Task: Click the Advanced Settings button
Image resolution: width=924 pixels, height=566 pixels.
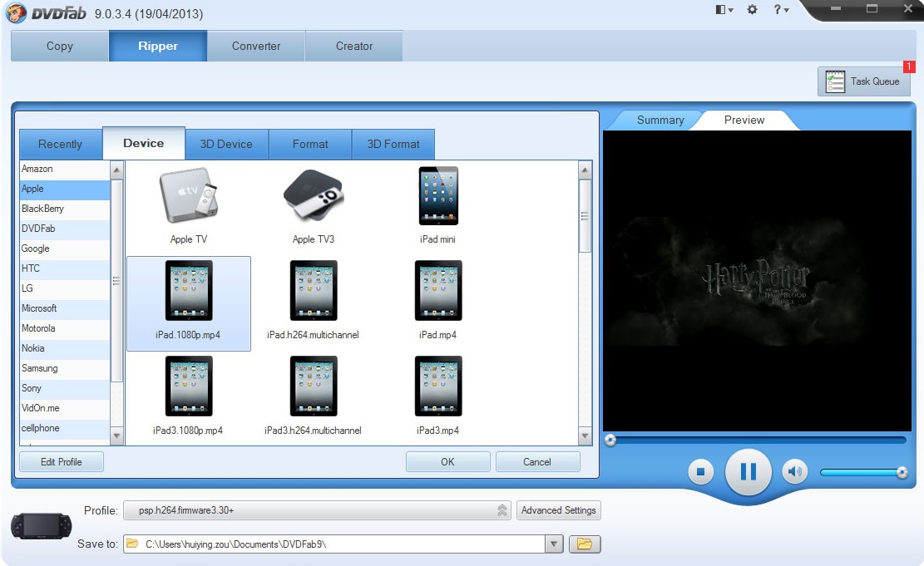Action: click(x=558, y=509)
